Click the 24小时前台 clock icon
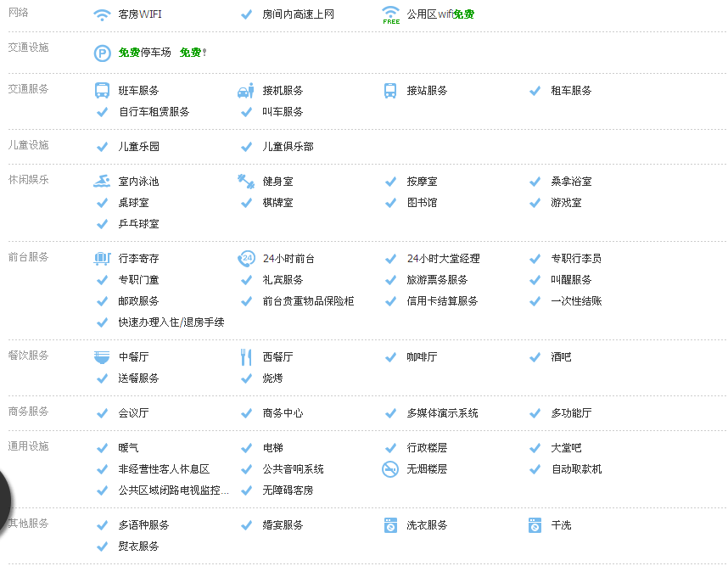The width and height of the screenshot is (728, 566). coord(246,257)
